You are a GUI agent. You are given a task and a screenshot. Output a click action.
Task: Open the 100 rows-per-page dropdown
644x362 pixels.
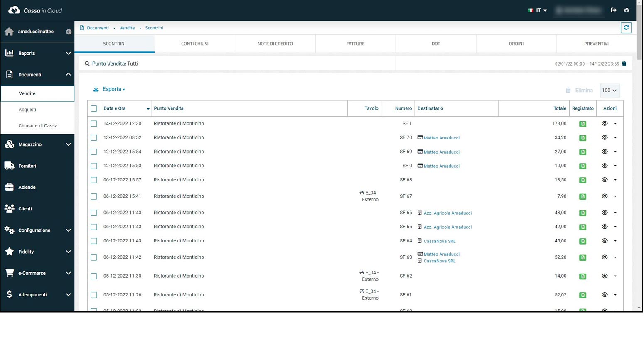pos(610,90)
